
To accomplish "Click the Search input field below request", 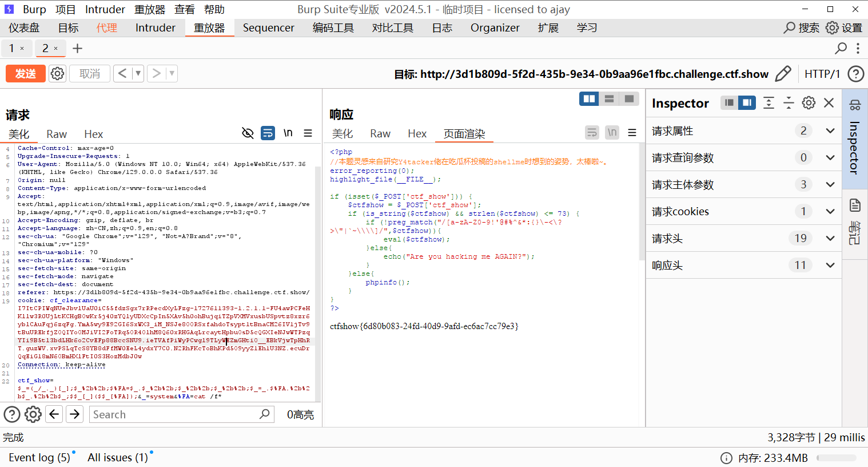I will pos(174,414).
